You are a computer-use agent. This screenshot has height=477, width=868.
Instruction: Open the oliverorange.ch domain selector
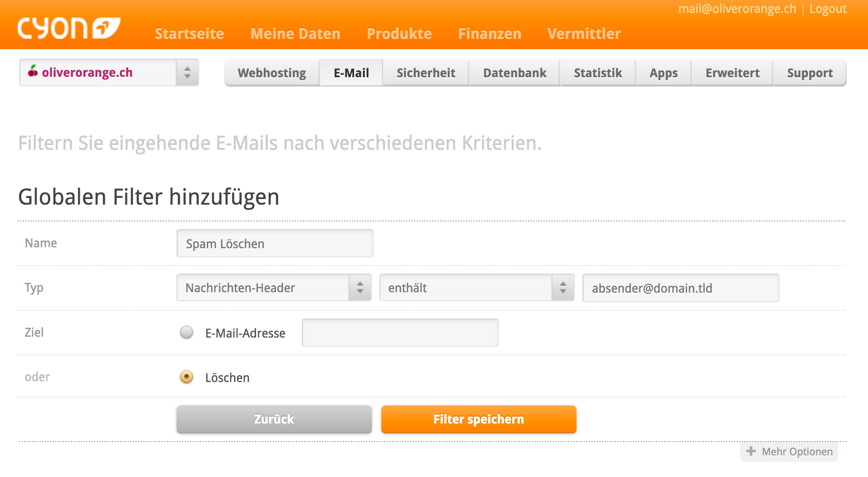tap(109, 73)
